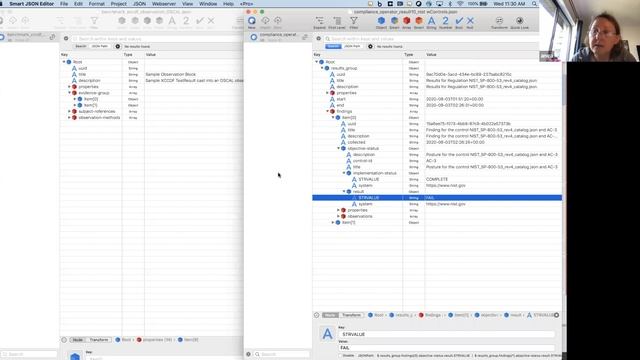This screenshot has width=640, height=360.
Task: Collapse the objective-status node
Action: [338, 149]
